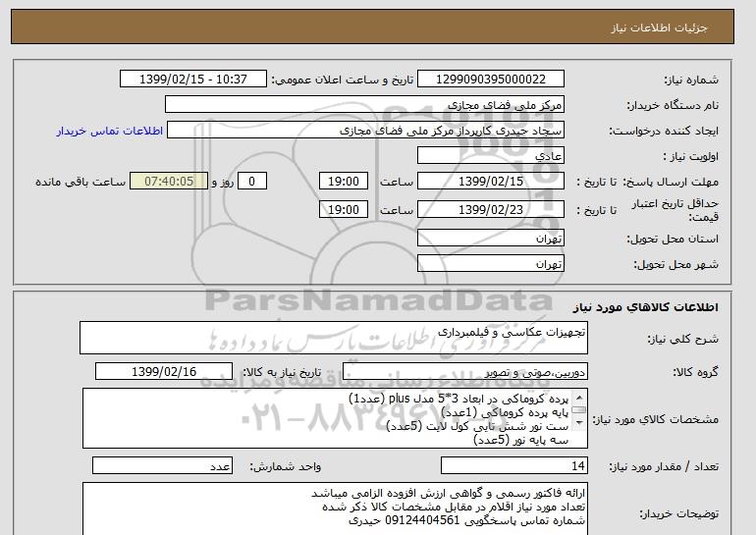Click the request number field 1299090395000022
This screenshot has height=535, width=756.
pyautogui.click(x=490, y=80)
